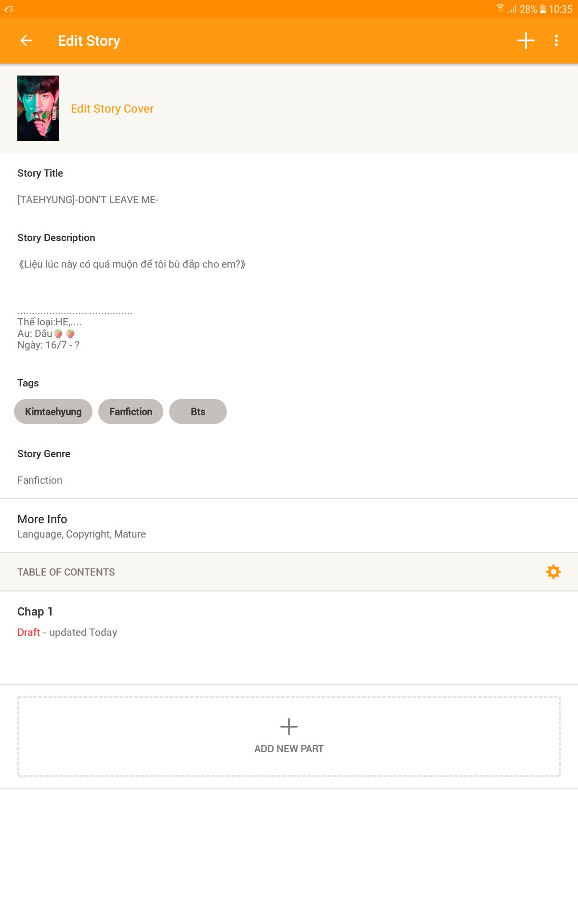
Task: Tap the WiFi status bar icon
Action: tap(500, 9)
